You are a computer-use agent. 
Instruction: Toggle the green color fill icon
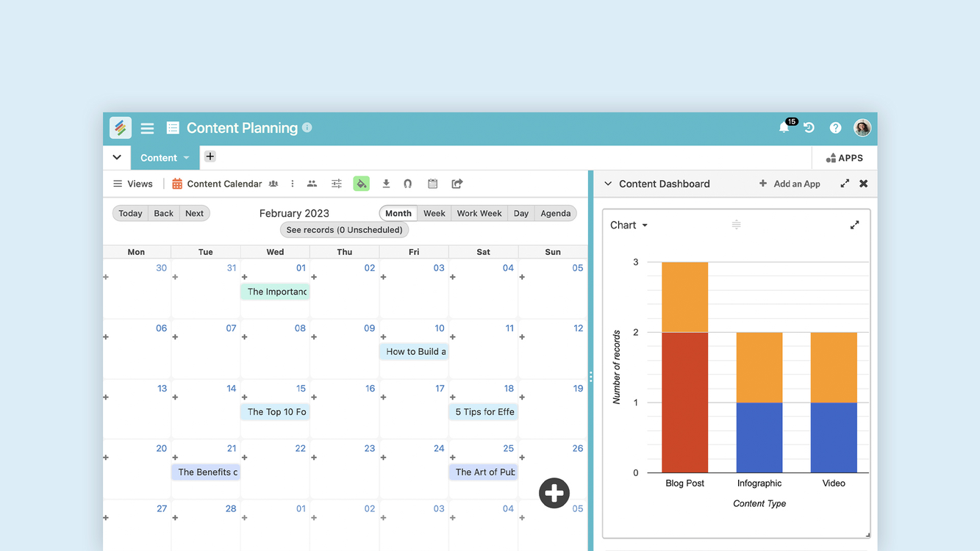click(361, 184)
